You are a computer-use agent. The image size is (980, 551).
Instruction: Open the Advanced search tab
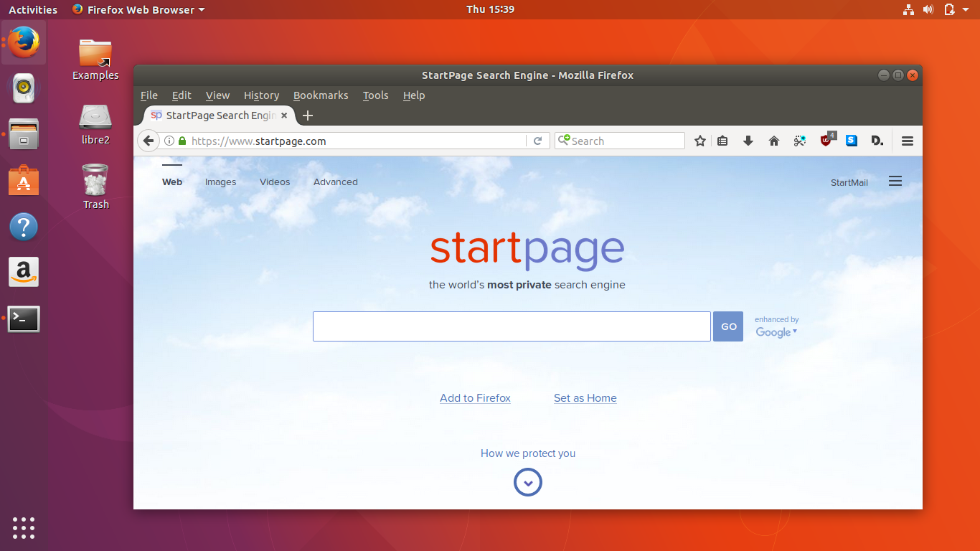pyautogui.click(x=336, y=182)
